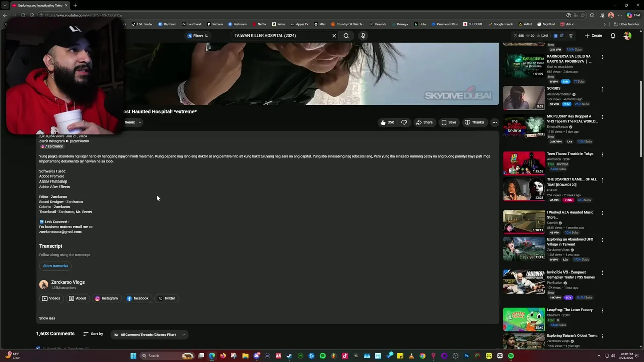Open options for KARINDERYA SA LIBLIB video
Image resolution: width=644 pixels, height=362 pixels.
(x=602, y=57)
